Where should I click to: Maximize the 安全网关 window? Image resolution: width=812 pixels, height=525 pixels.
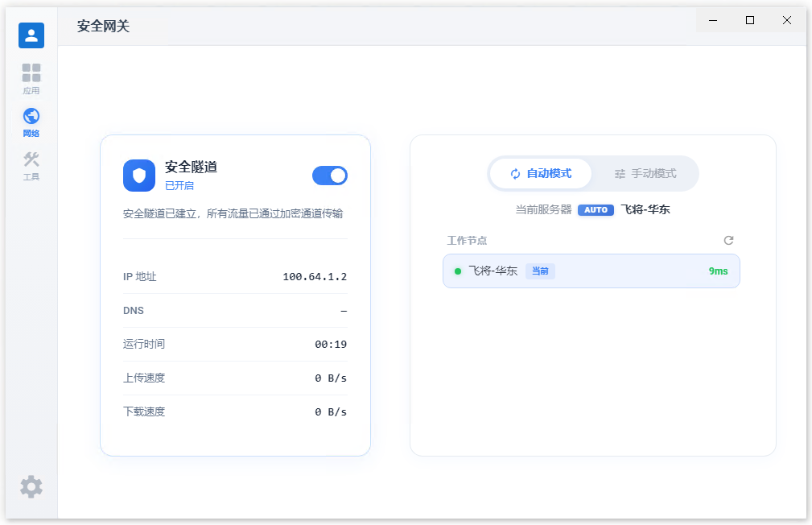pyautogui.click(x=750, y=21)
